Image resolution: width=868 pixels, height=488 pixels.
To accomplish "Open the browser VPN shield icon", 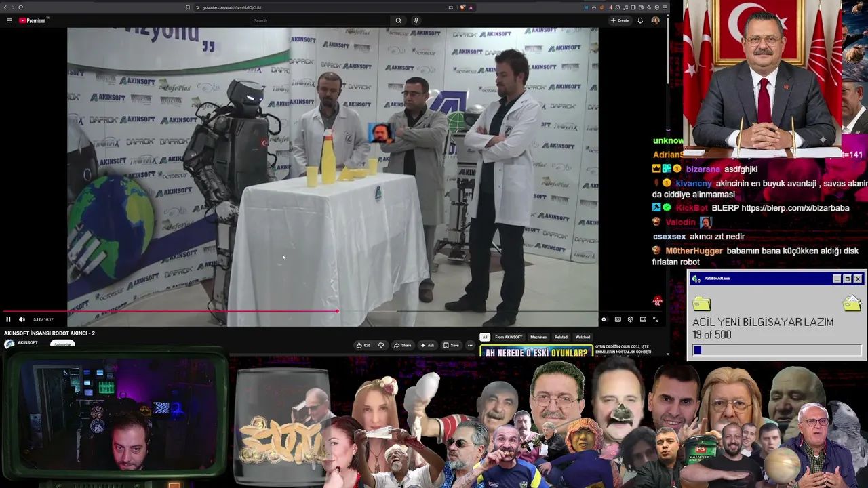I will pos(656,7).
